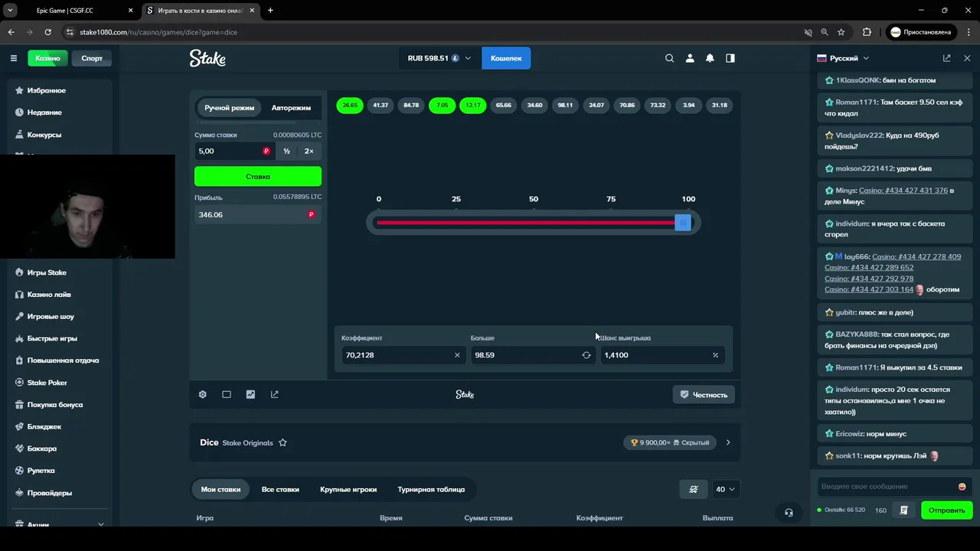
Task: Send chat message with Отправить
Action: pyautogui.click(x=946, y=510)
